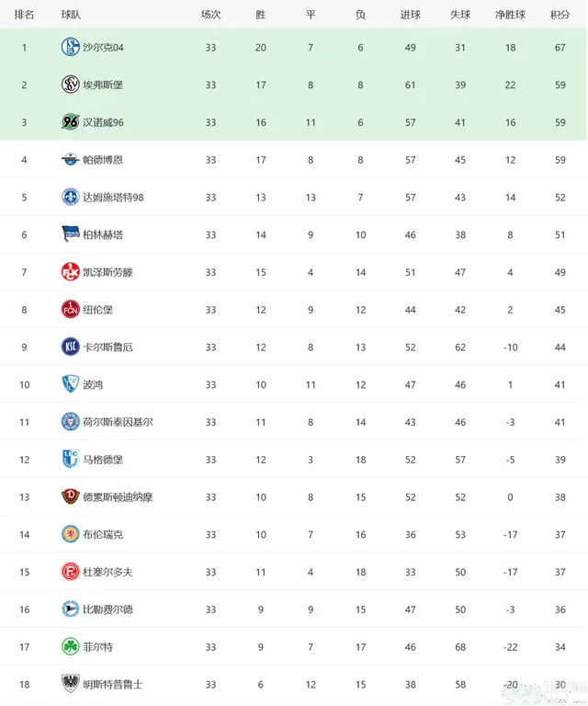Click the 菲尔特 green clover logo
588x706 pixels.
coord(70,646)
